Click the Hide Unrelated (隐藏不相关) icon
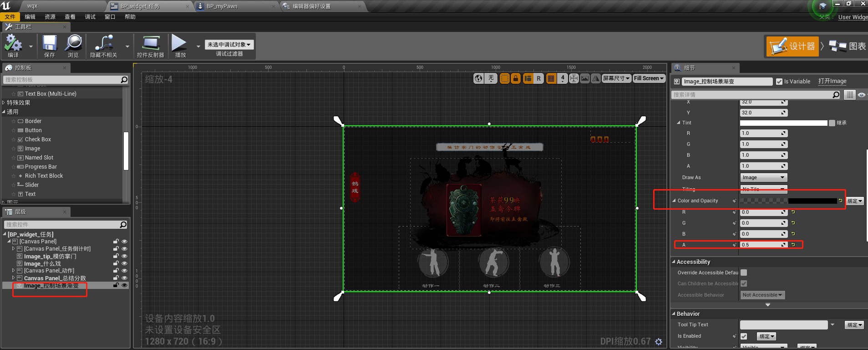The width and height of the screenshot is (868, 350). (x=104, y=43)
